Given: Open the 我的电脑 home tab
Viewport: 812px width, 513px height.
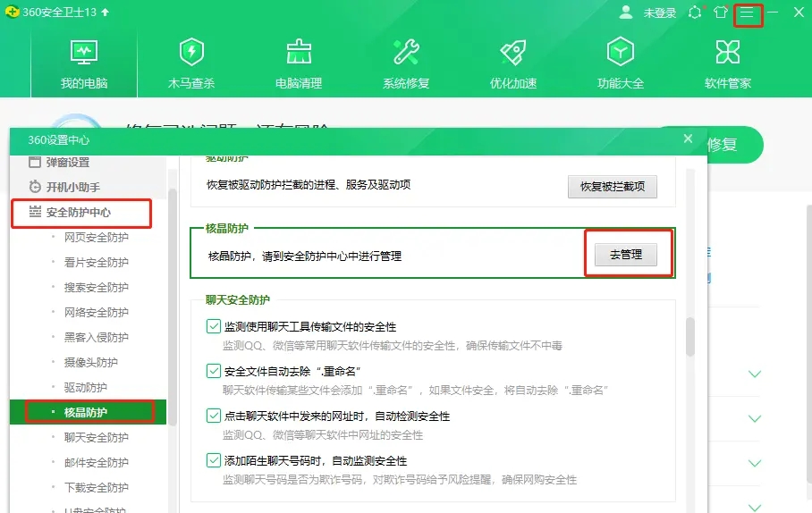Looking at the screenshot, I should click(x=84, y=64).
